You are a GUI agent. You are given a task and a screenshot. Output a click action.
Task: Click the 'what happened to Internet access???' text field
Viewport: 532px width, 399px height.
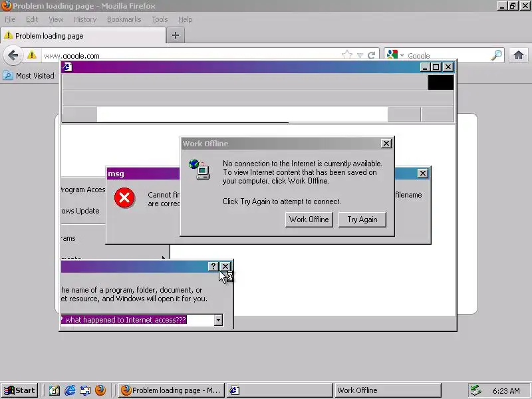click(x=138, y=320)
